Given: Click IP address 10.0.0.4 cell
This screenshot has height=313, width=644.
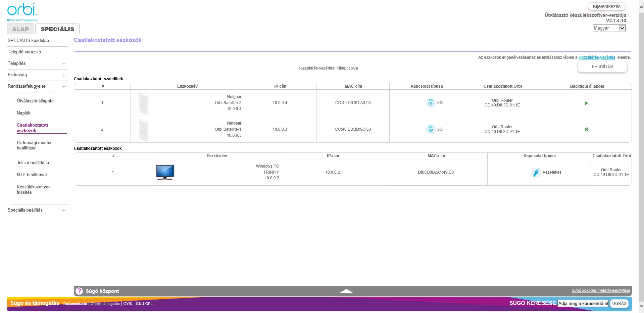Looking at the screenshot, I should tap(280, 103).
